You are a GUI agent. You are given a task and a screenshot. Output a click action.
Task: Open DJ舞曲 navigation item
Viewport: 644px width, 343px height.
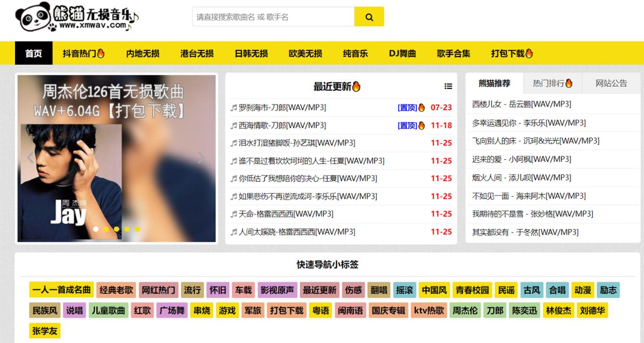pyautogui.click(x=402, y=53)
